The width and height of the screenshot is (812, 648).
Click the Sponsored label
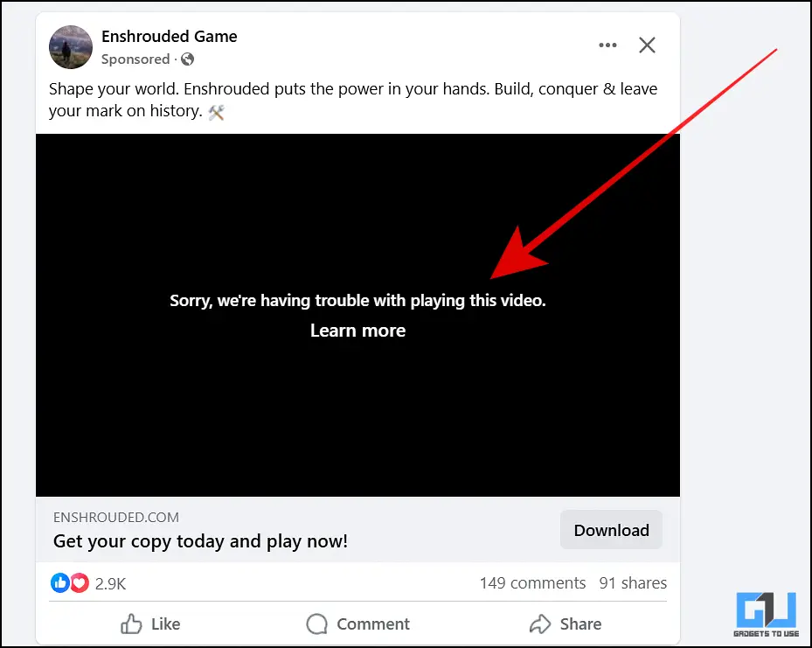click(x=135, y=59)
